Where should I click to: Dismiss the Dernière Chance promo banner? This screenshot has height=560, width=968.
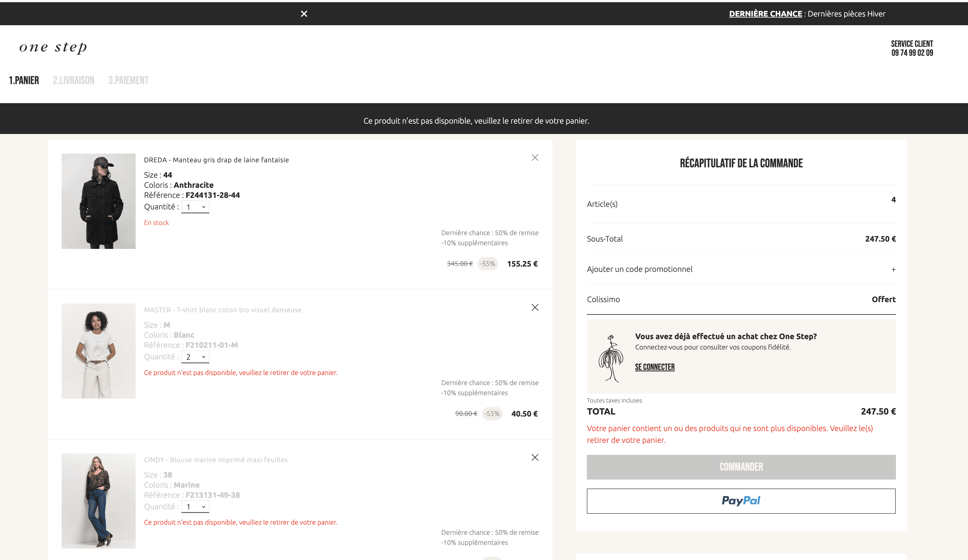(304, 14)
